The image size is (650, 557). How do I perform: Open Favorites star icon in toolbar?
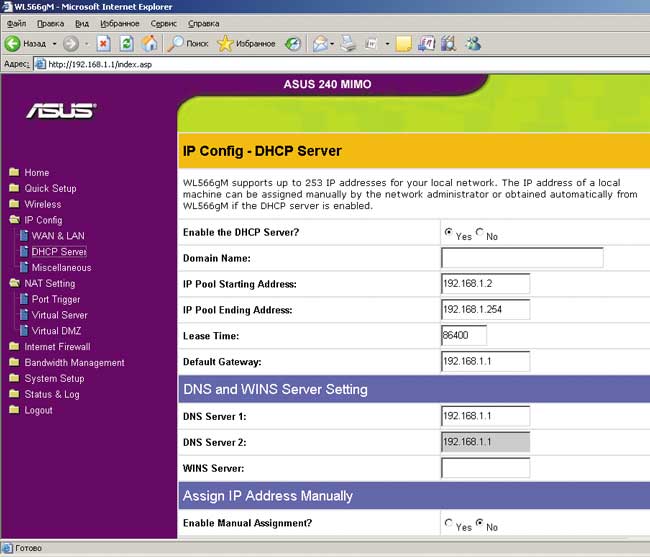coord(226,44)
